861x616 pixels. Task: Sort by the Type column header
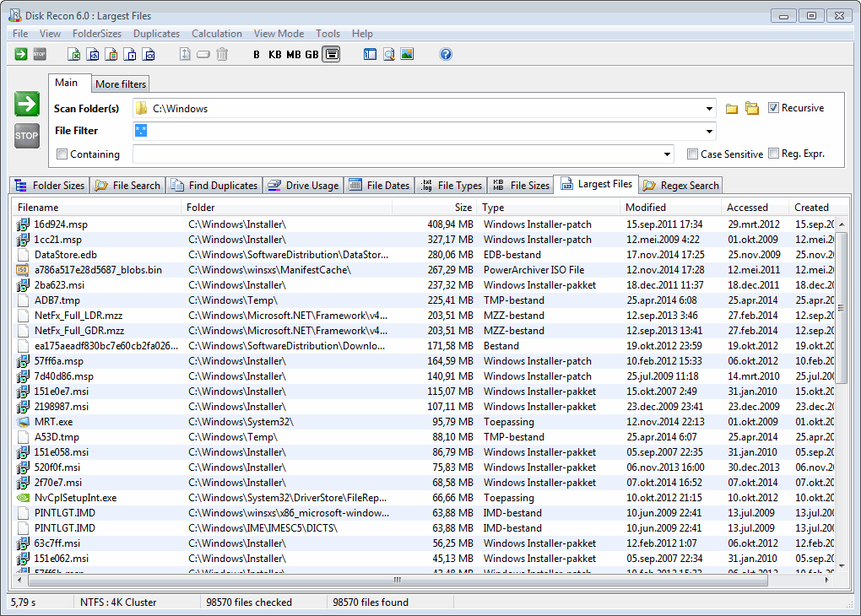click(x=549, y=208)
